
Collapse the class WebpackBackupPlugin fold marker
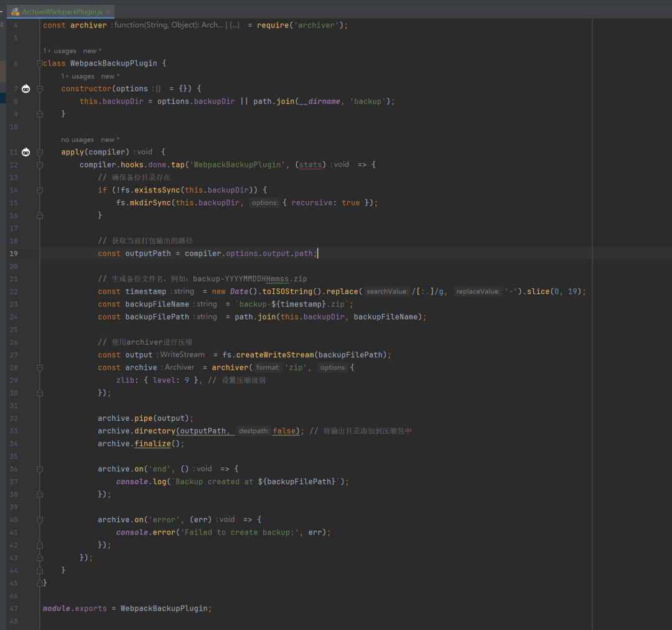coord(40,63)
